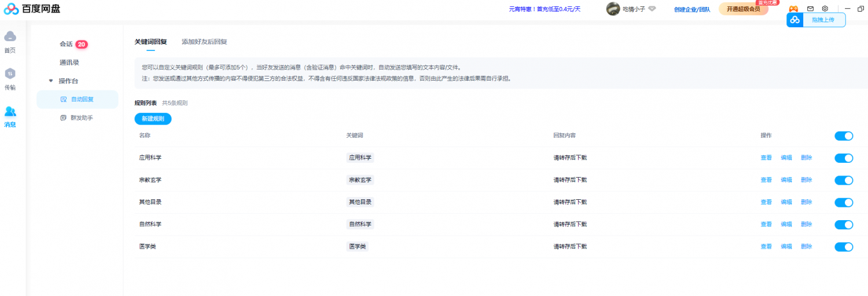
Task: Turn off the 医学类 rule switch
Action: 844,247
